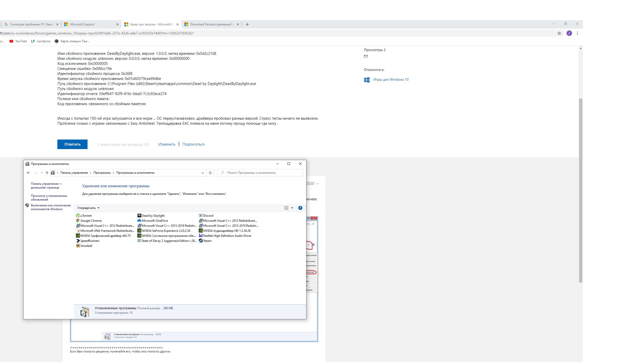Click the envelope icon under Просмотры
This screenshot has height=362, width=644.
[366, 56]
